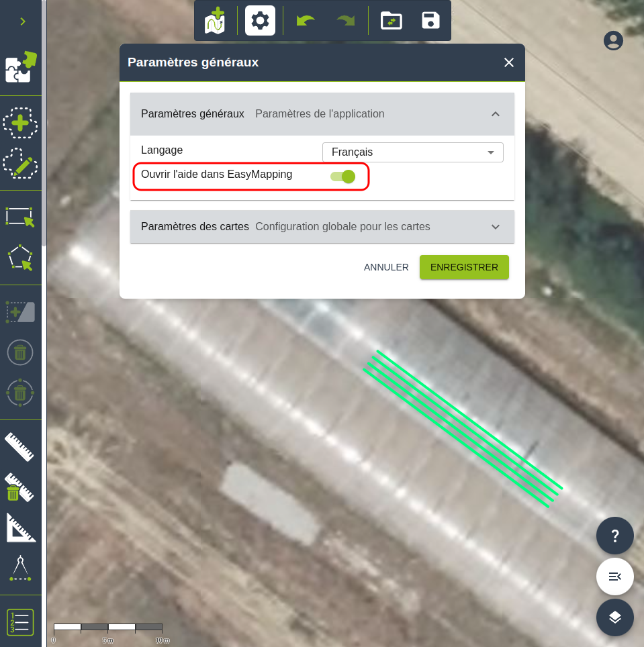
Task: Select the rectangle selection tool
Action: [20, 217]
